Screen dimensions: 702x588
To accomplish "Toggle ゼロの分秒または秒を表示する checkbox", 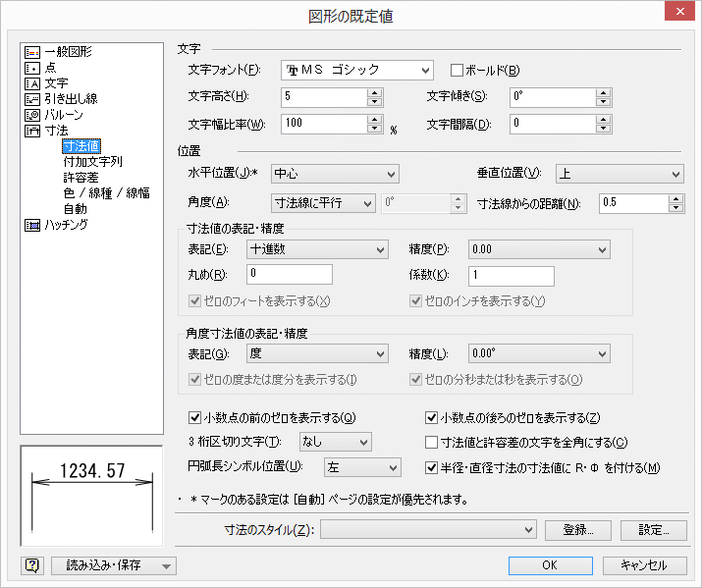I will coord(416,380).
